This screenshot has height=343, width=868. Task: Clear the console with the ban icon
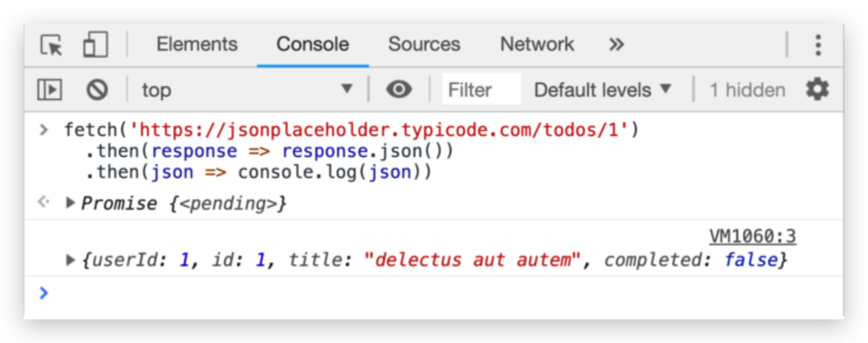point(97,90)
